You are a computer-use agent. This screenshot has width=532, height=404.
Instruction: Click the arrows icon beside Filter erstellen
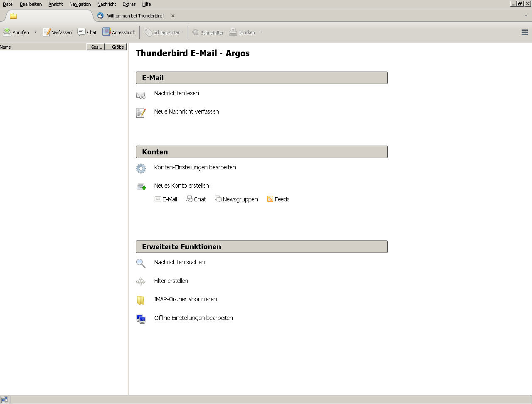(141, 282)
